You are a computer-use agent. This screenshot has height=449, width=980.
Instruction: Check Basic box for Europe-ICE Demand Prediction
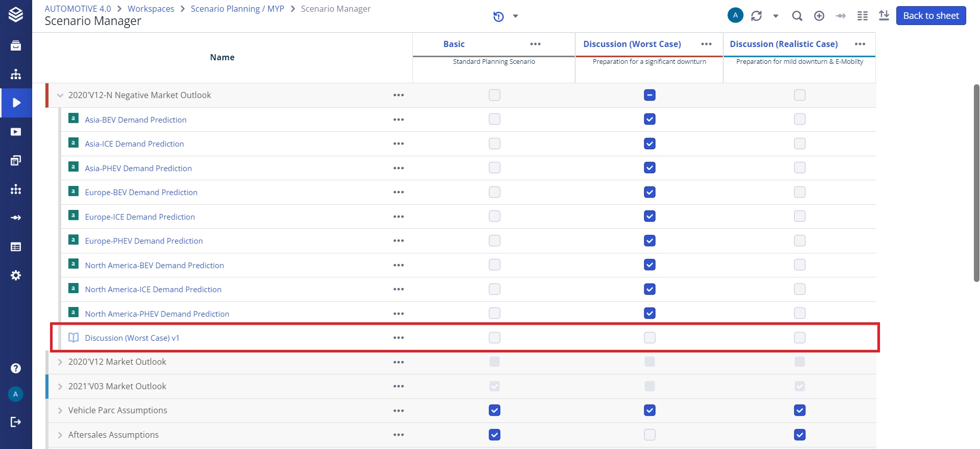click(x=494, y=217)
